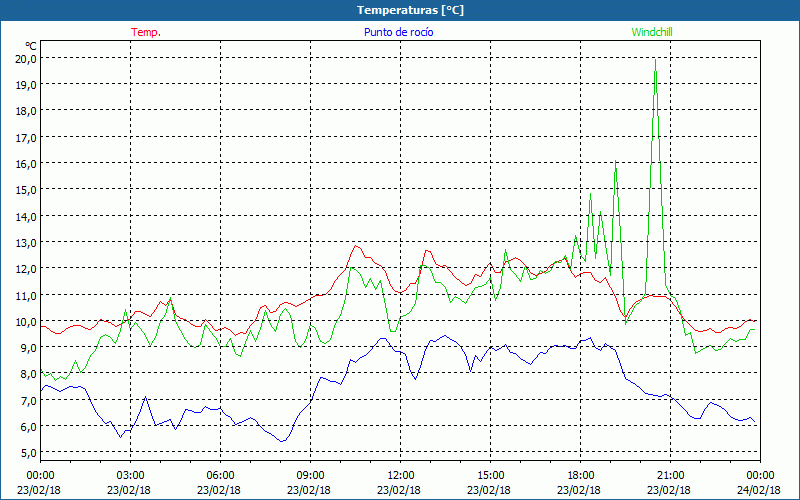Click the '°C' axis unit label
This screenshot has height=500, width=800.
pos(31,46)
